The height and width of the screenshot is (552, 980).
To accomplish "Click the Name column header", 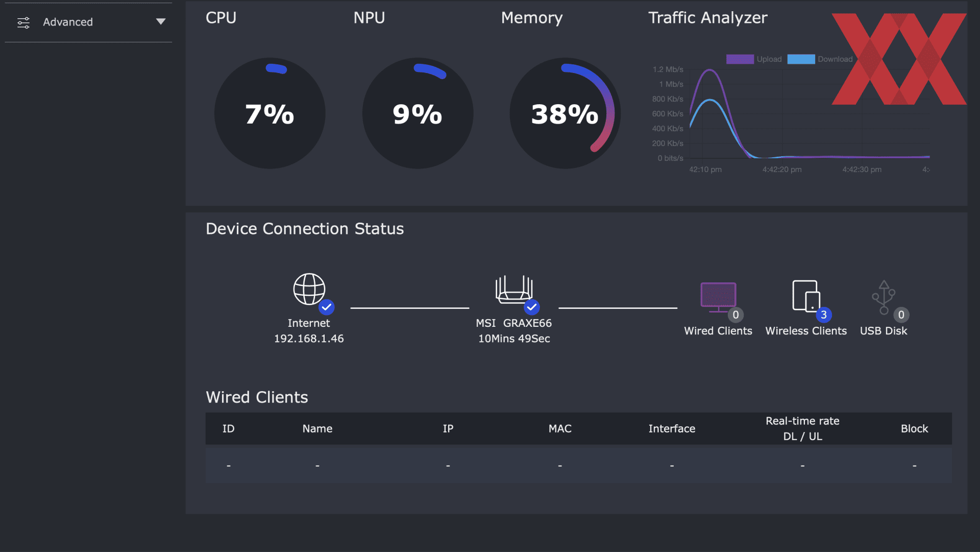I will coord(317,429).
